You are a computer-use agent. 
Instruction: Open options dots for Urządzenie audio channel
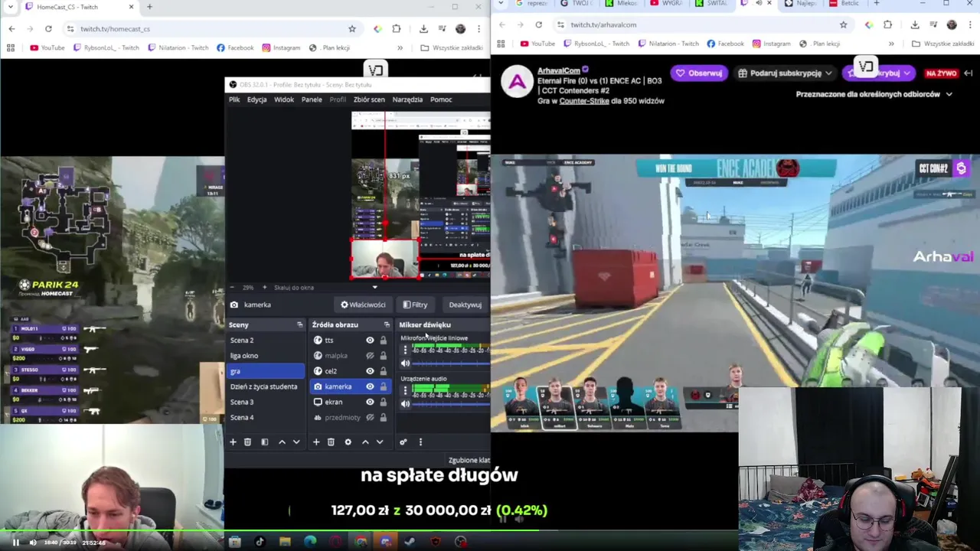point(405,390)
